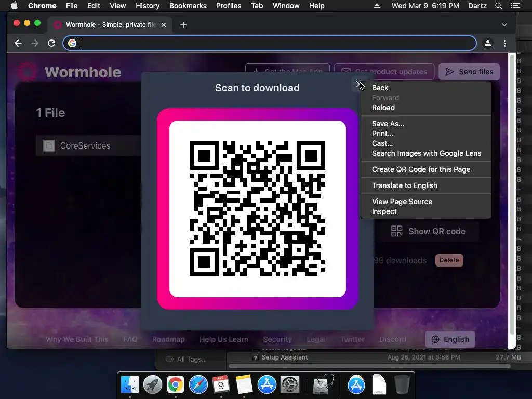Open the Security footer link
Image resolution: width=532 pixels, height=399 pixels.
pos(277,339)
